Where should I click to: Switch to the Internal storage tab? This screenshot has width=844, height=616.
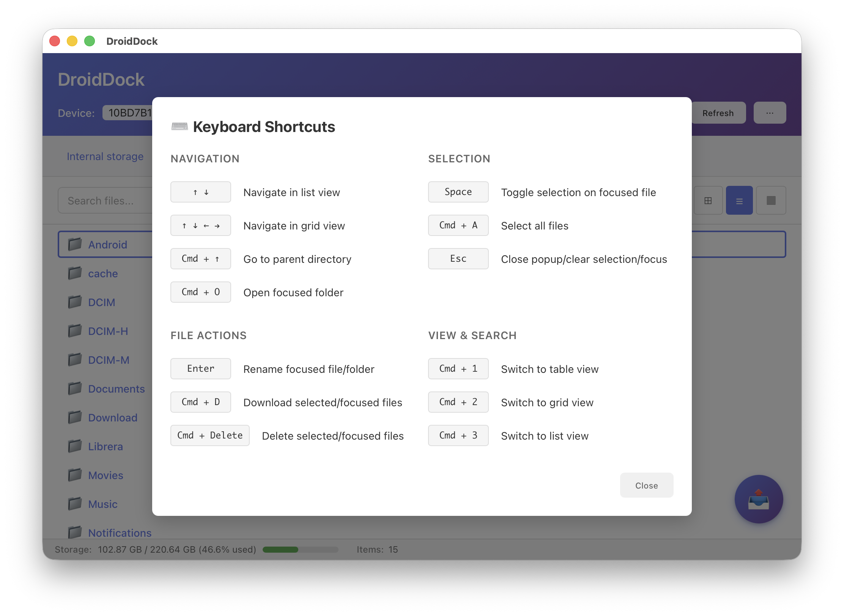(105, 156)
